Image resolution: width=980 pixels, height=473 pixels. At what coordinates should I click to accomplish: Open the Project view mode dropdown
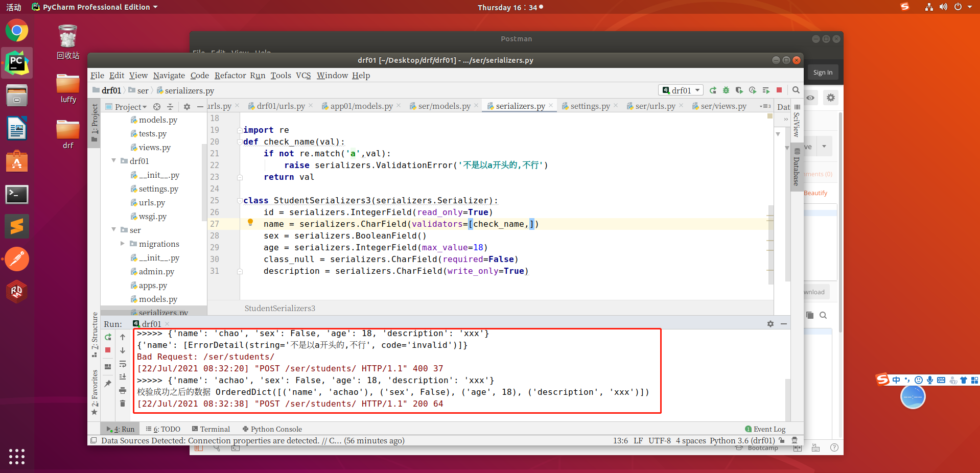coord(126,107)
